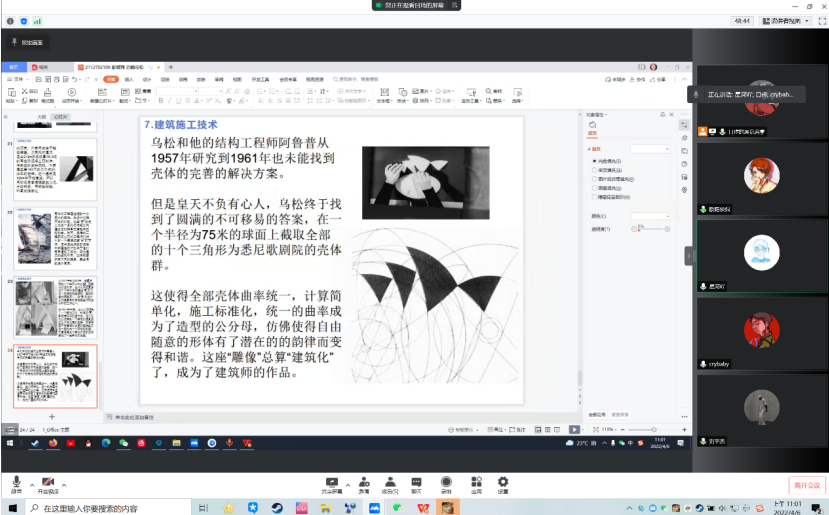This screenshot has height=515, width=829.
Task: Switch to the Design ribbon tab
Action: pos(147,79)
